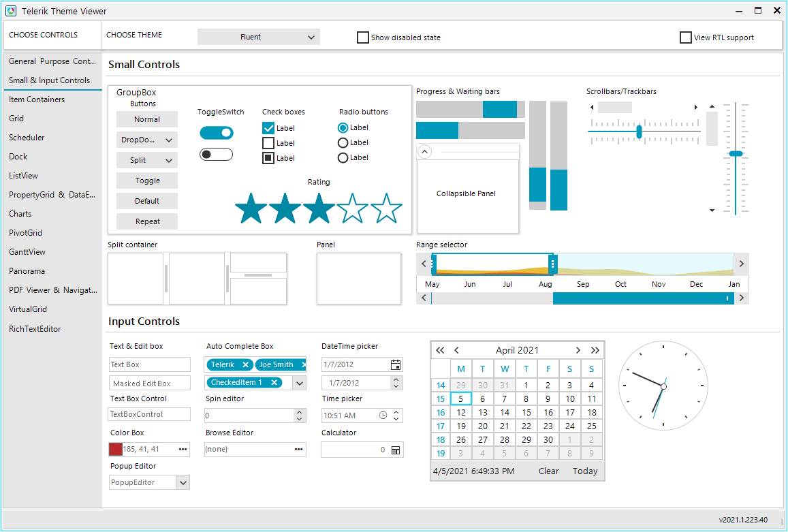Click the vertical trackbar thumb
788x532 pixels.
click(x=736, y=153)
